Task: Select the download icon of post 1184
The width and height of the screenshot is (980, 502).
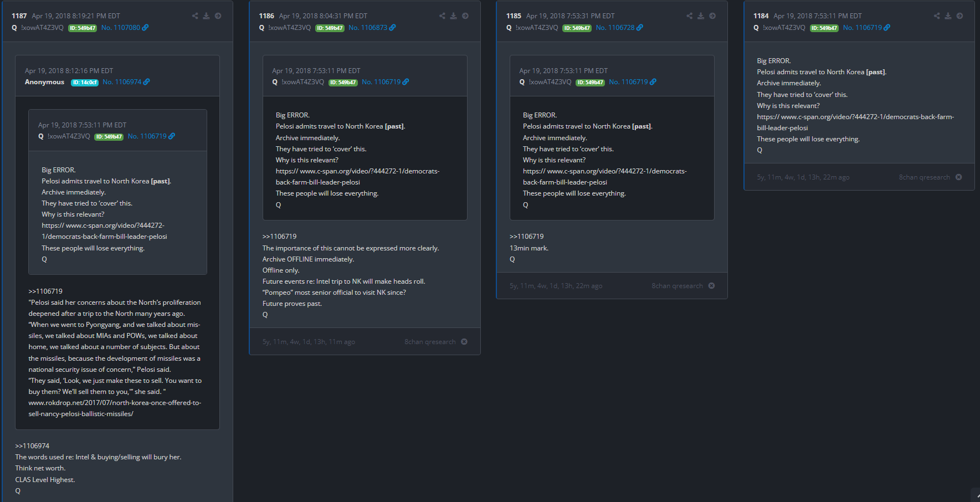Action: 948,16
